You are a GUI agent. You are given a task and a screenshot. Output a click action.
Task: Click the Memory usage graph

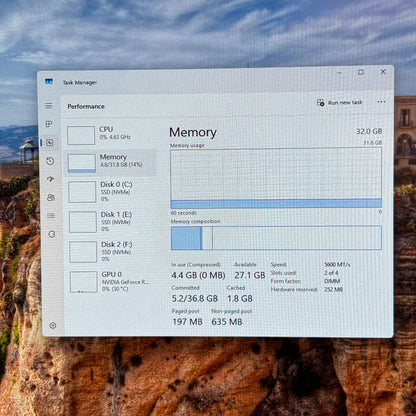click(276, 178)
